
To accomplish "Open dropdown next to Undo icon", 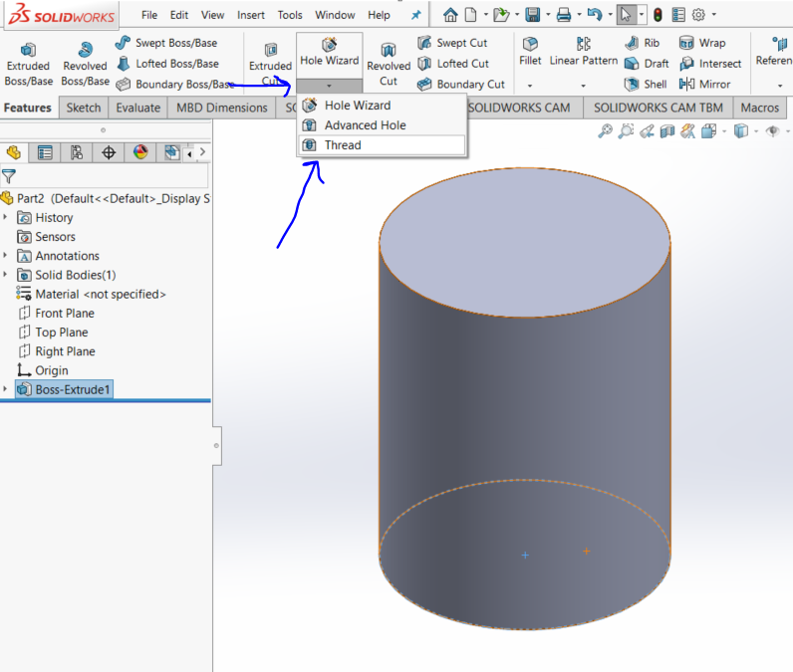I will (x=610, y=15).
